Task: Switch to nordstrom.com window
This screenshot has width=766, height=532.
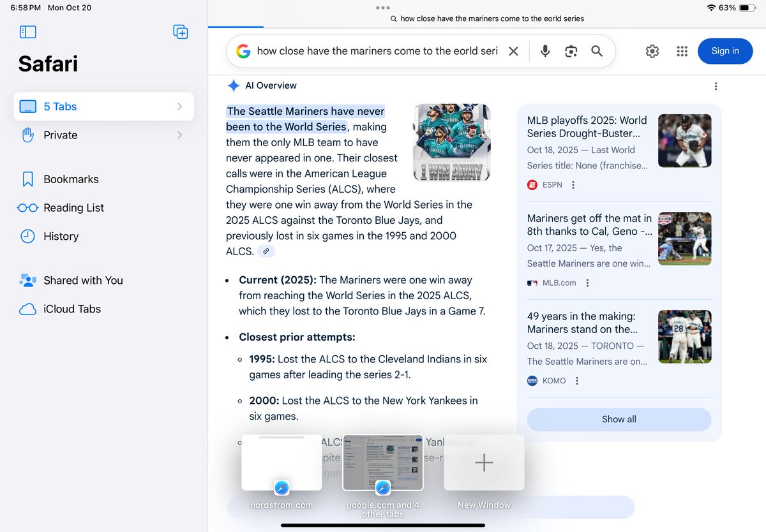Action: coord(282,463)
